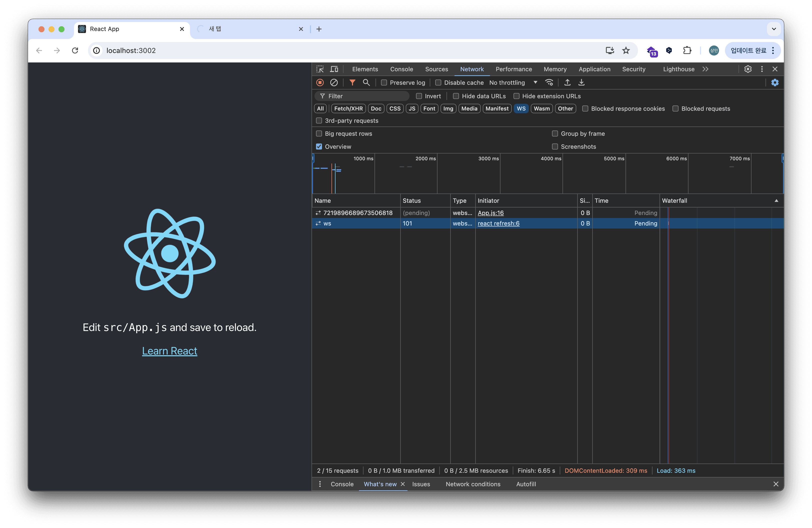Viewport: 812px width, 528px height.
Task: Go forward in browser history
Action: pos(57,50)
